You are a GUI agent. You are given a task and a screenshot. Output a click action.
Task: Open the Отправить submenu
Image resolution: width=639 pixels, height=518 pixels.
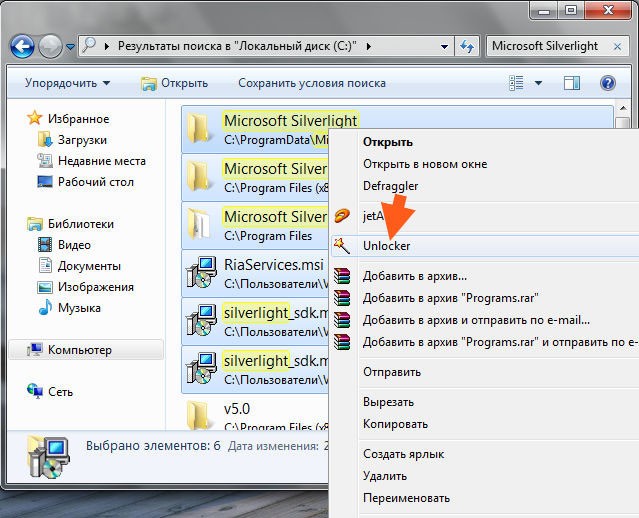click(x=392, y=372)
